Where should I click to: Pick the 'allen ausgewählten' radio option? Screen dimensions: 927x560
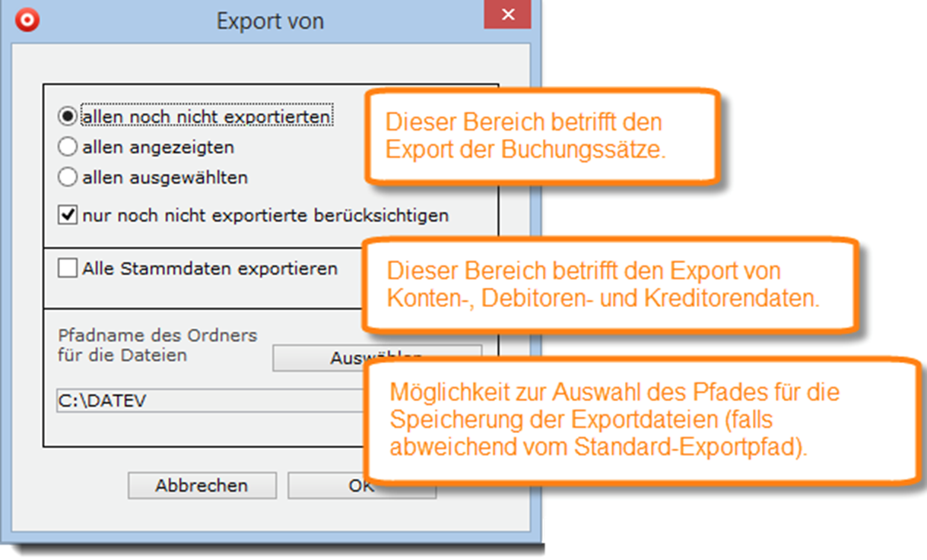point(68,178)
